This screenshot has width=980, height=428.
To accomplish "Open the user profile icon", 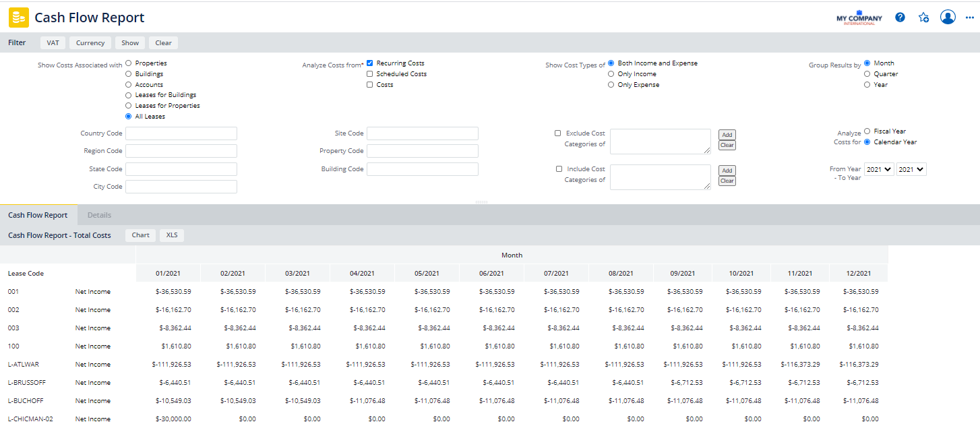I will pyautogui.click(x=948, y=18).
